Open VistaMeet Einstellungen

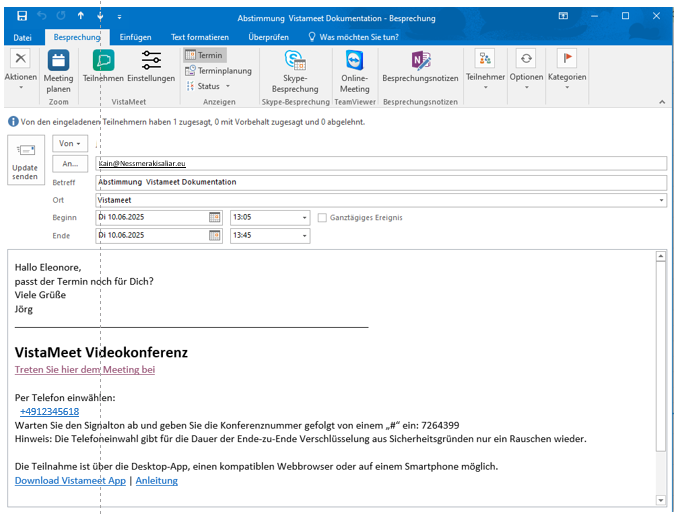point(151,66)
